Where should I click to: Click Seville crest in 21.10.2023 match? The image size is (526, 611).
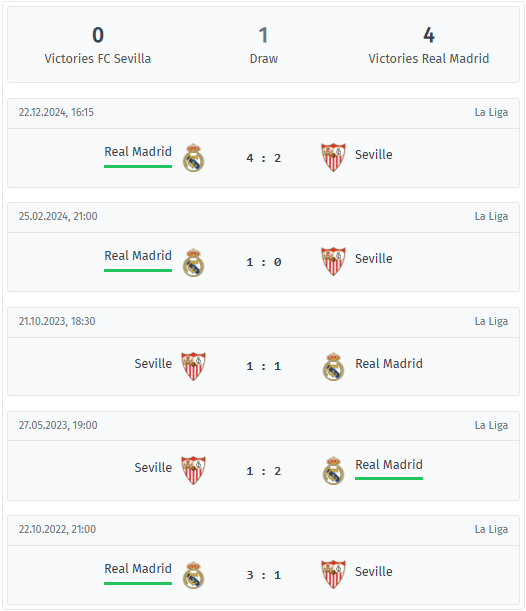(x=193, y=366)
